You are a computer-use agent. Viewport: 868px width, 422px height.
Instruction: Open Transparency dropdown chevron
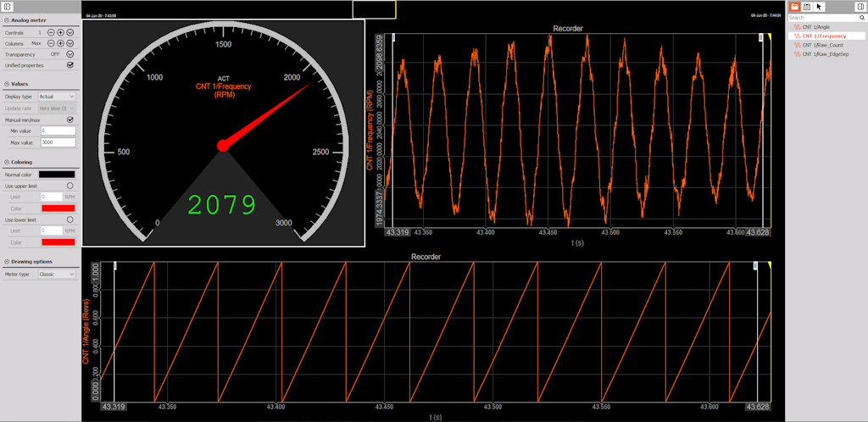pyautogui.click(x=70, y=54)
